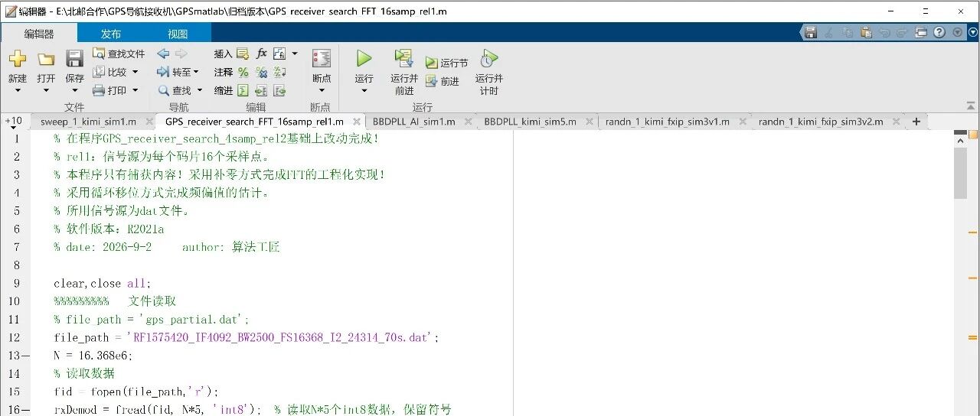Click the increase indent icon
980x416 pixels.
pyautogui.click(x=261, y=90)
